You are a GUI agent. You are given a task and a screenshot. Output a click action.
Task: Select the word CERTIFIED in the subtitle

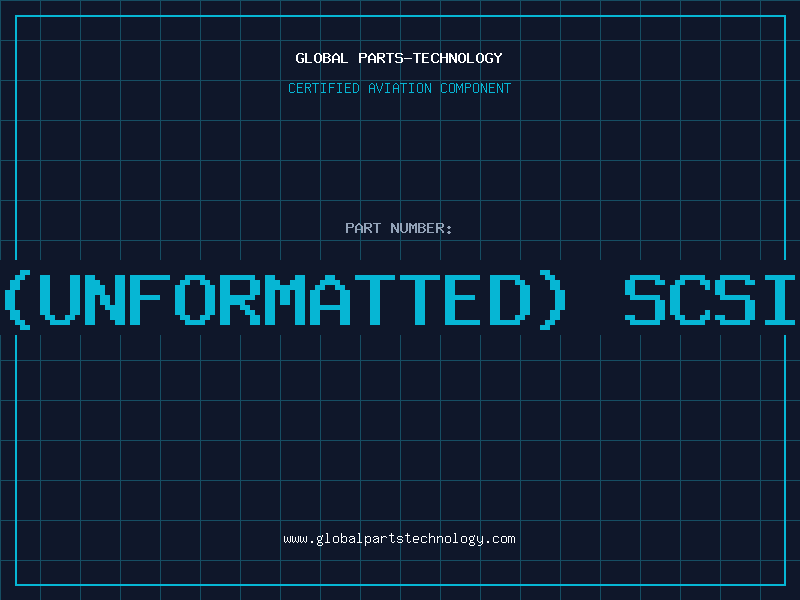tap(324, 88)
